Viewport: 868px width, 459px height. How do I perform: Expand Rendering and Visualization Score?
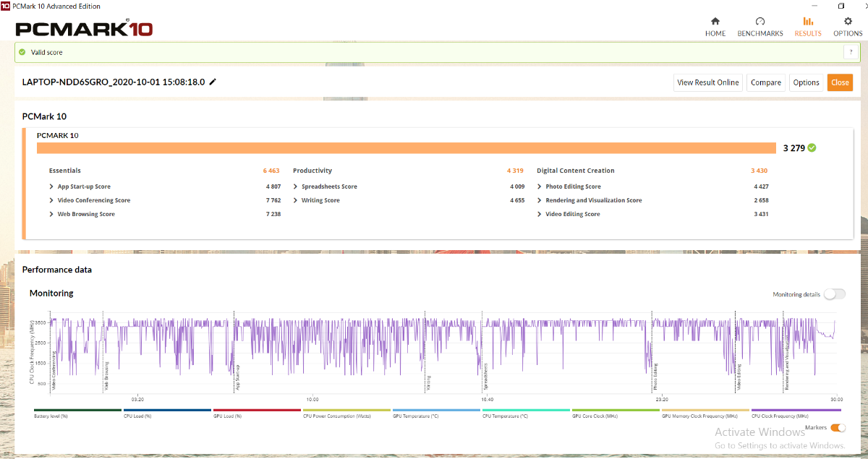point(540,200)
